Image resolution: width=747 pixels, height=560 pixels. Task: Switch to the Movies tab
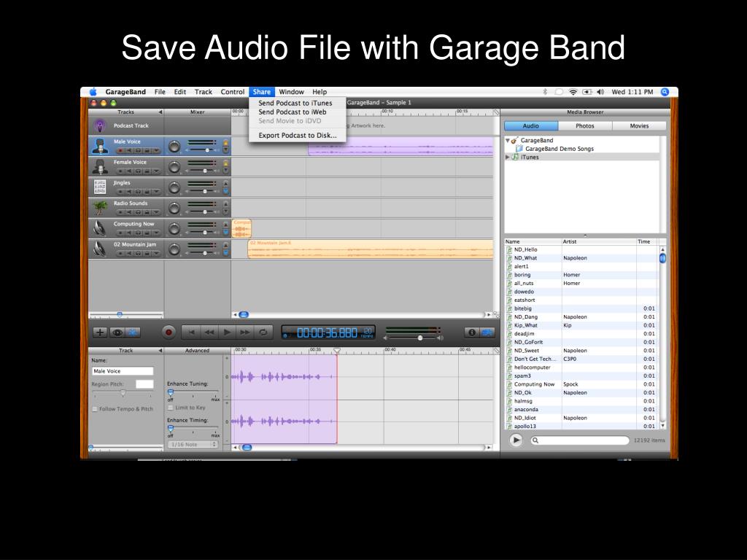pos(639,125)
